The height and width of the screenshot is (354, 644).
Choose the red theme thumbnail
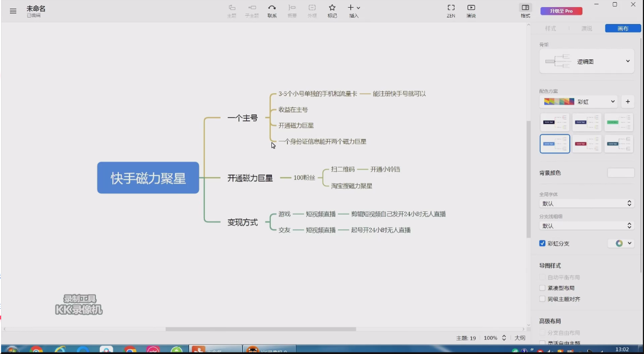(586, 144)
